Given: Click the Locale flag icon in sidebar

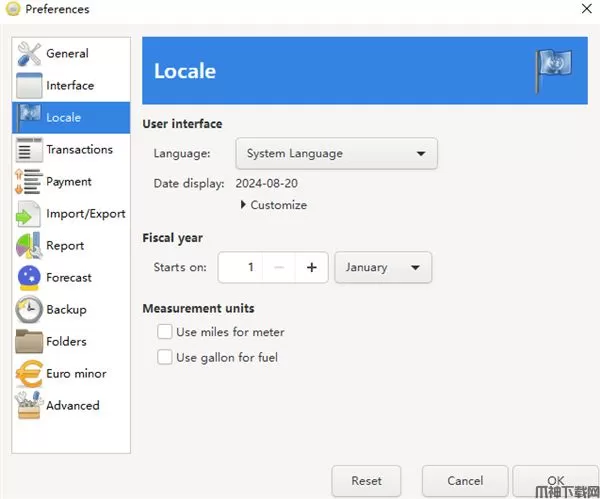Looking at the screenshot, I should [29, 117].
